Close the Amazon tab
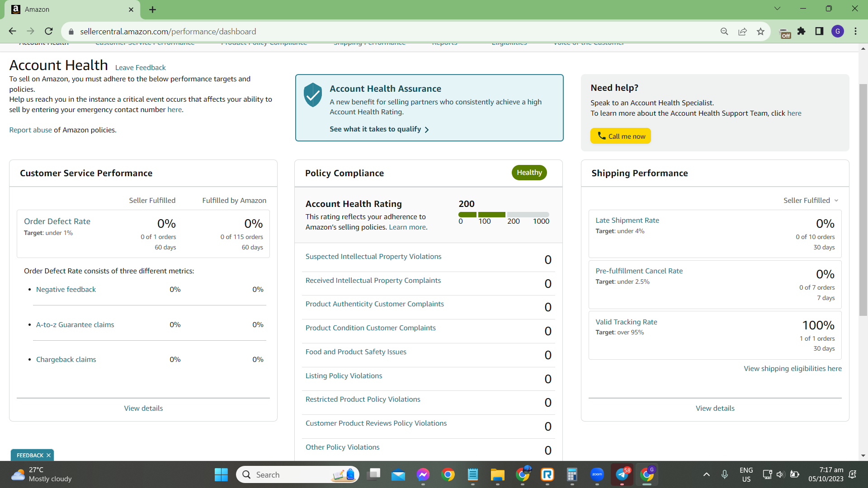 131,9
